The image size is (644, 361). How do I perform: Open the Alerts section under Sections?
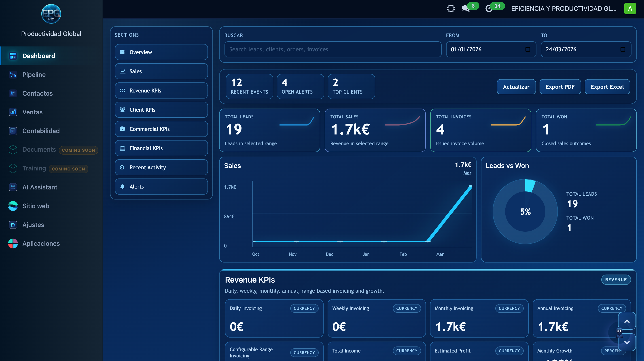tap(161, 186)
